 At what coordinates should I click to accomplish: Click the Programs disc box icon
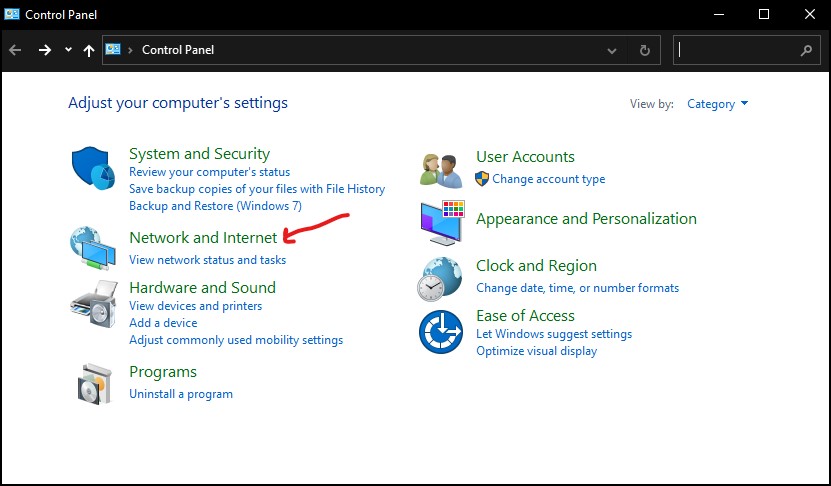95,384
